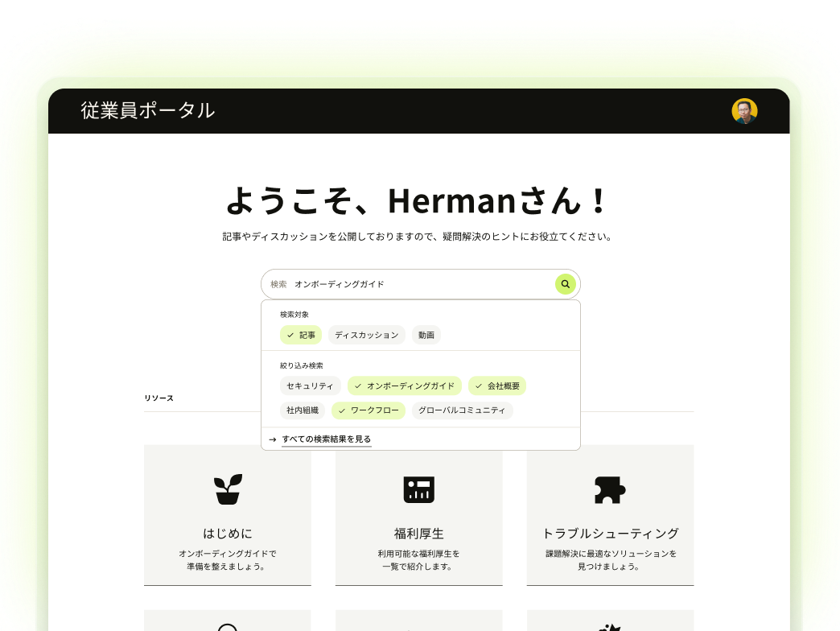Enable the 動画 search target filter
The width and height of the screenshot is (840, 631).
(x=426, y=335)
